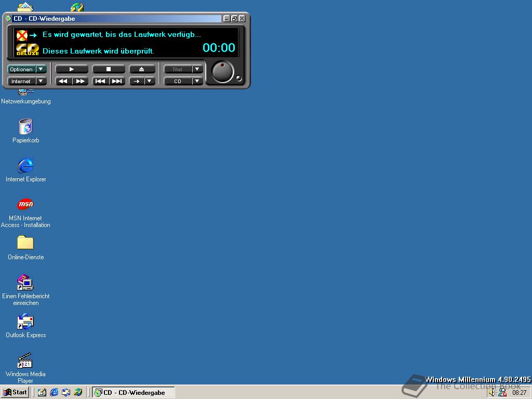The height and width of the screenshot is (399, 532).
Task: Fast-forward the track with the double-right arrows
Action: click(81, 81)
